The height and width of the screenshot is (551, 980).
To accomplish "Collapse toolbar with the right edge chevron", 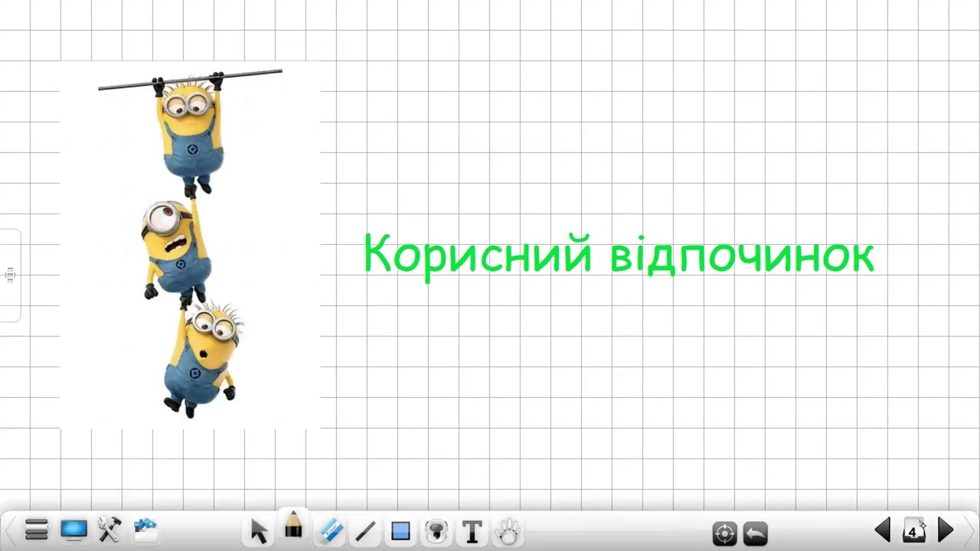I will (x=970, y=530).
